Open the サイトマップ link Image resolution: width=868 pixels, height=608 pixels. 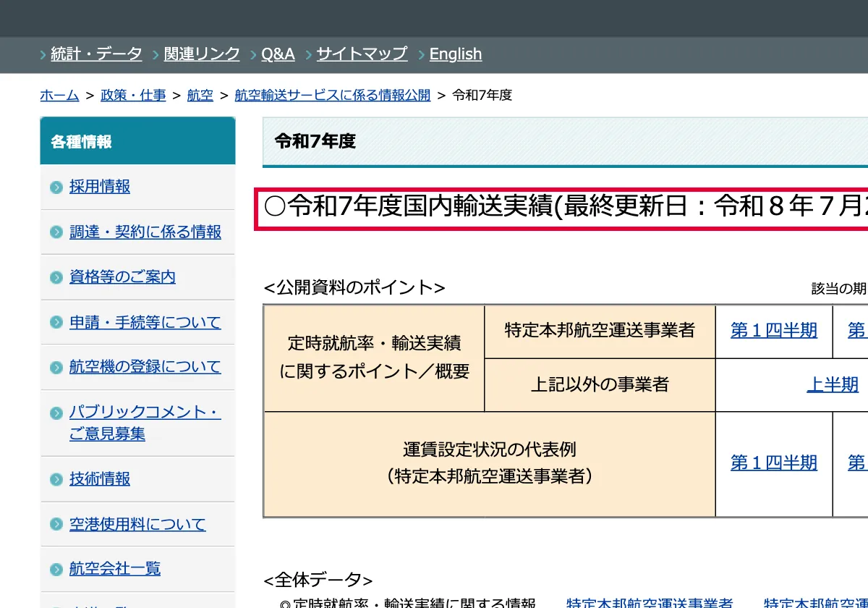click(362, 54)
